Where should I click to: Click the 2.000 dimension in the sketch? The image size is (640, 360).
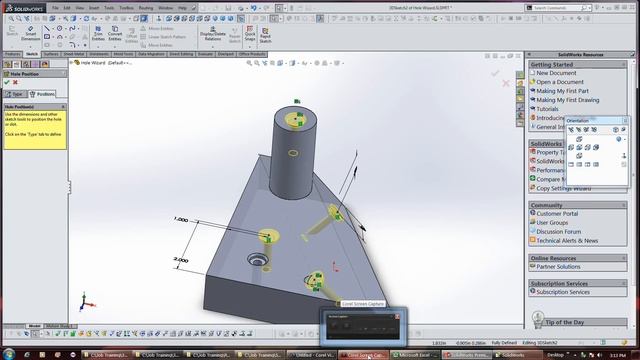(181, 260)
